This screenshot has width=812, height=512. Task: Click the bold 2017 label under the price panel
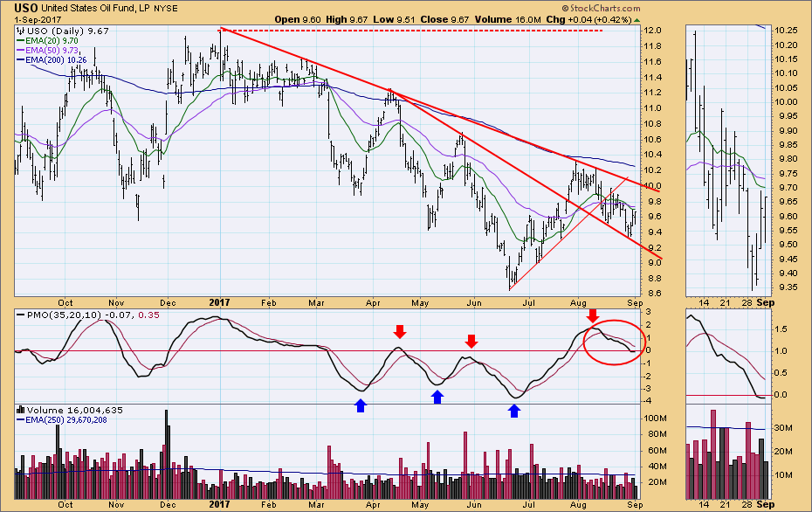[219, 302]
